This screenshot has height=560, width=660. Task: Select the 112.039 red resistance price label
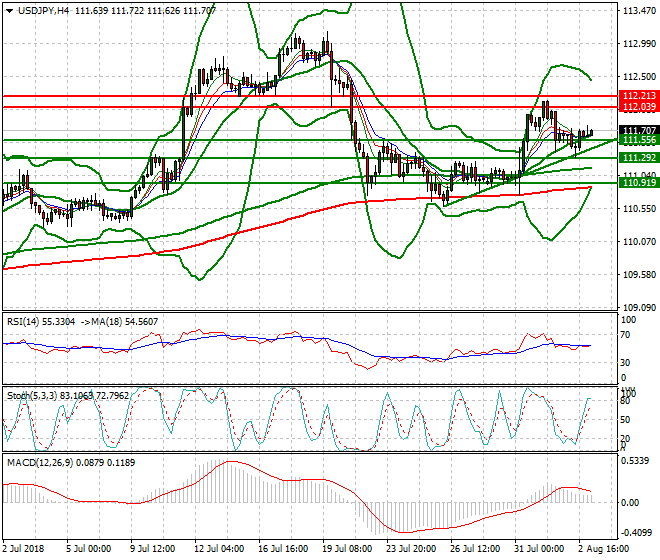639,107
